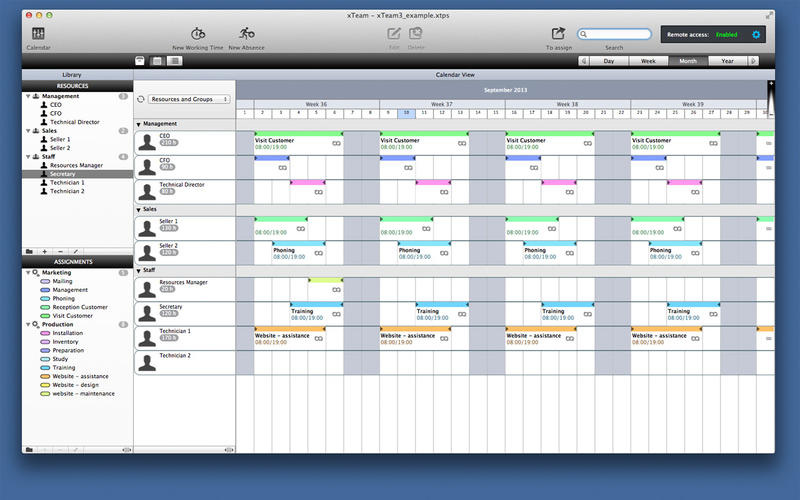Click Calendar View header
The image size is (800, 500).
(x=455, y=74)
